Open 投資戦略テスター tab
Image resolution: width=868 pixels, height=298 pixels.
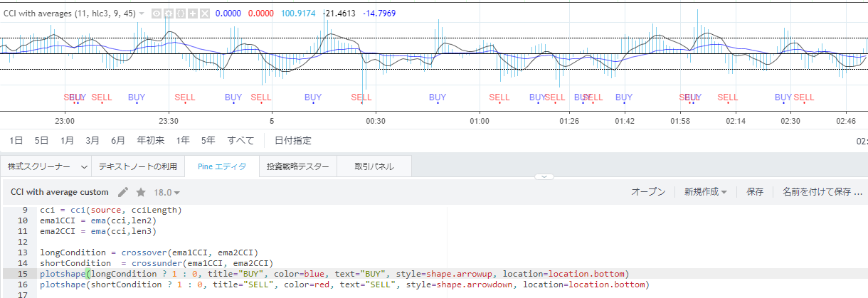(297, 166)
